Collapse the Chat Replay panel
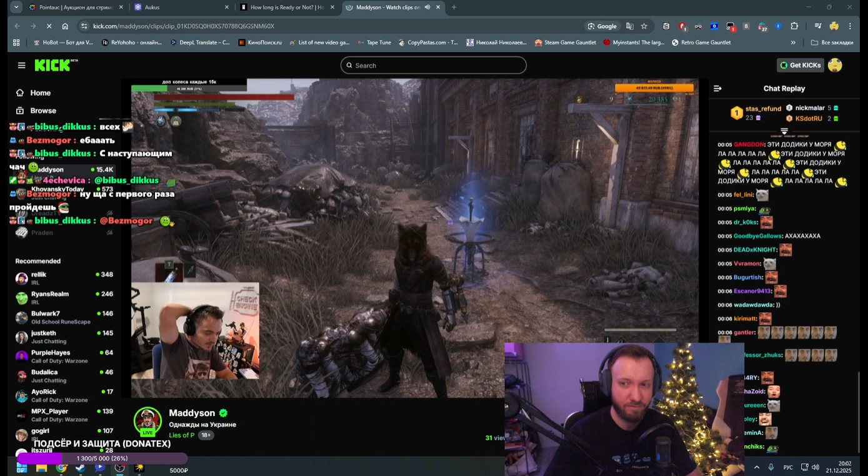 coord(717,89)
